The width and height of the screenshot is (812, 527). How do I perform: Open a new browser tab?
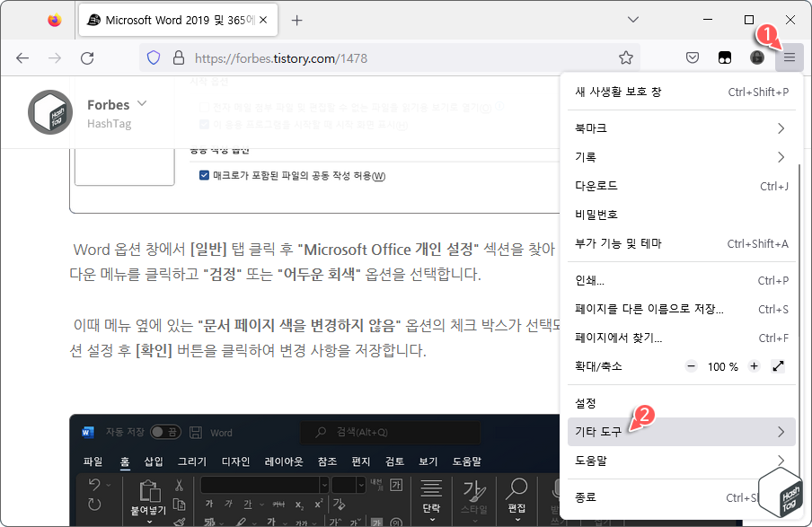click(296, 20)
